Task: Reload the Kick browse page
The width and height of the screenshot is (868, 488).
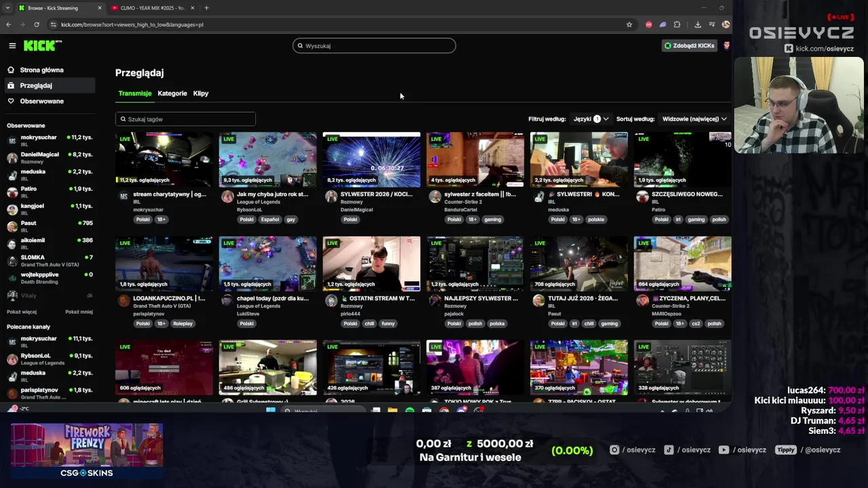Action: [37, 24]
